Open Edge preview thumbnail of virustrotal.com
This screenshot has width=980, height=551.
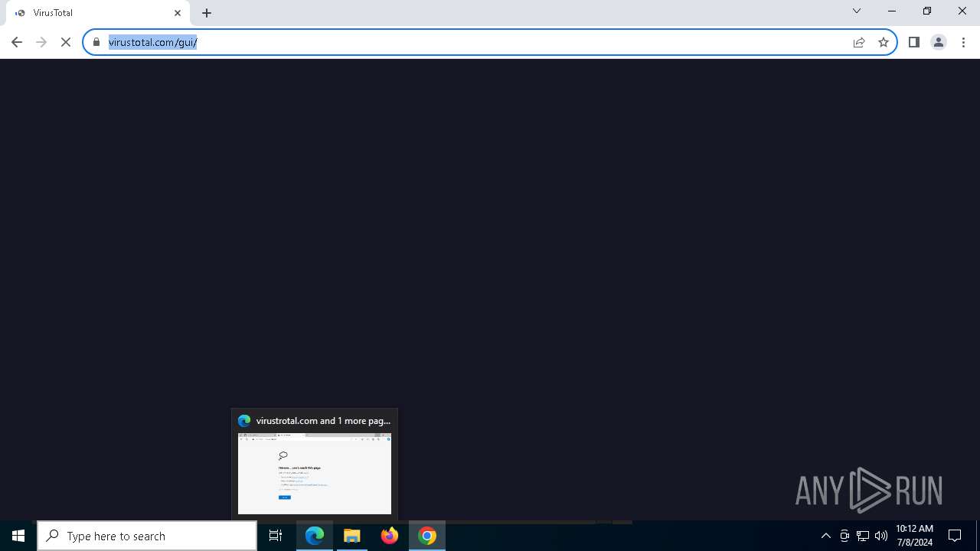(x=315, y=474)
